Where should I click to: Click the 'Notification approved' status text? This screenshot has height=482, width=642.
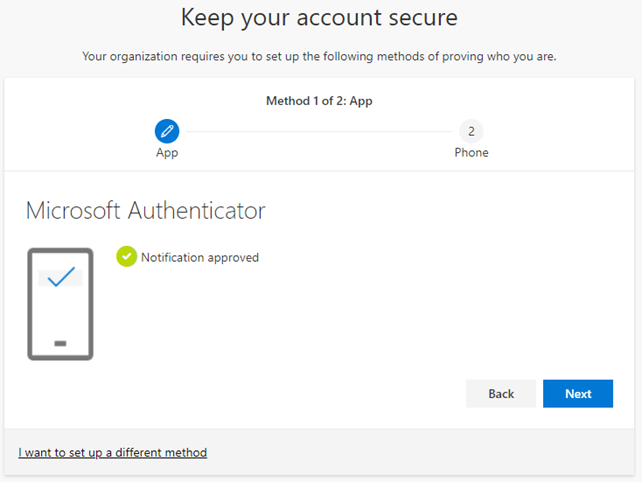200,257
